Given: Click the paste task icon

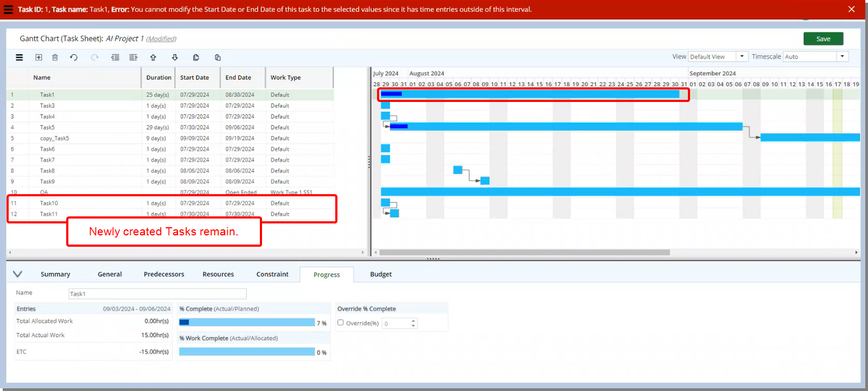Looking at the screenshot, I should tap(218, 57).
